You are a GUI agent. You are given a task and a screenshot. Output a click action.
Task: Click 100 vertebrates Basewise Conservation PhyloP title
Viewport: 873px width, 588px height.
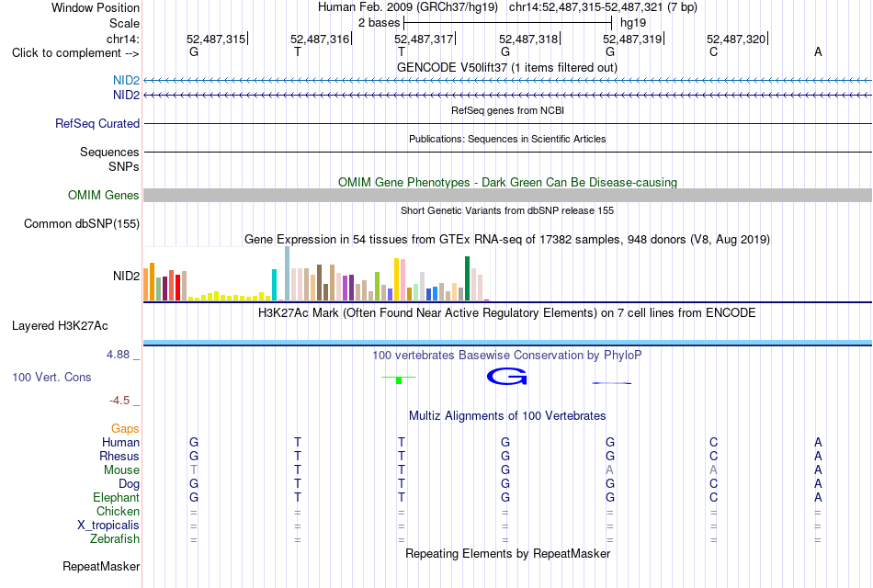[x=506, y=355]
